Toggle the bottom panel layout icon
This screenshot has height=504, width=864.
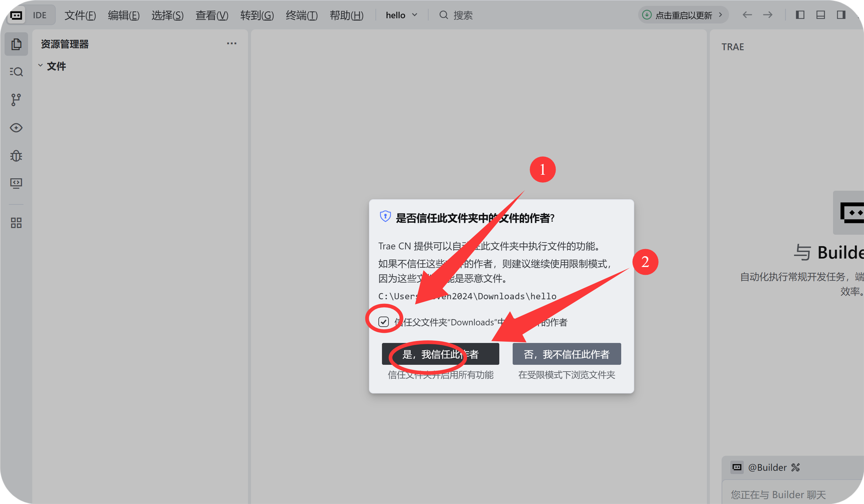(x=820, y=15)
